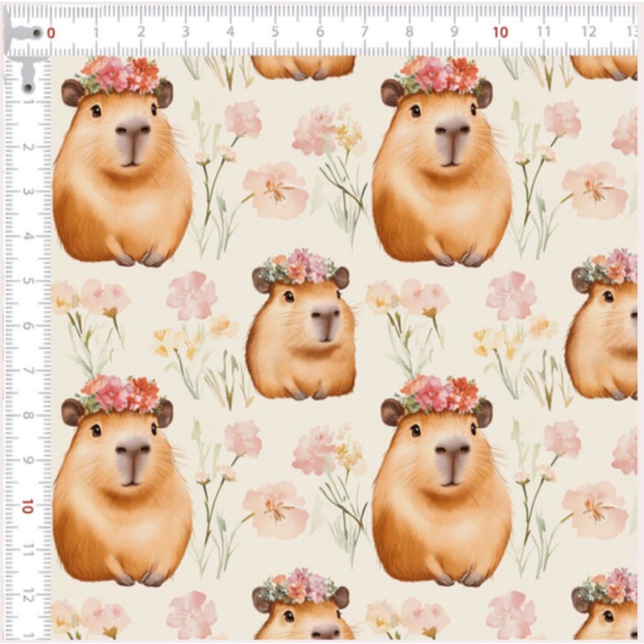This screenshot has height=644, width=644.
Task: Click the red 0 on the top ruler
Action: pos(51,33)
